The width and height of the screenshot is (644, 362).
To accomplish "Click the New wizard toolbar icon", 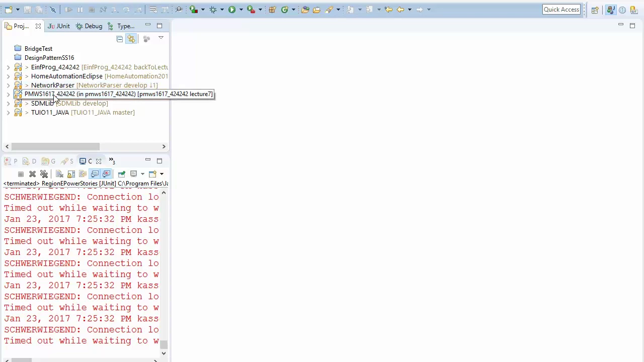I will click(9, 10).
